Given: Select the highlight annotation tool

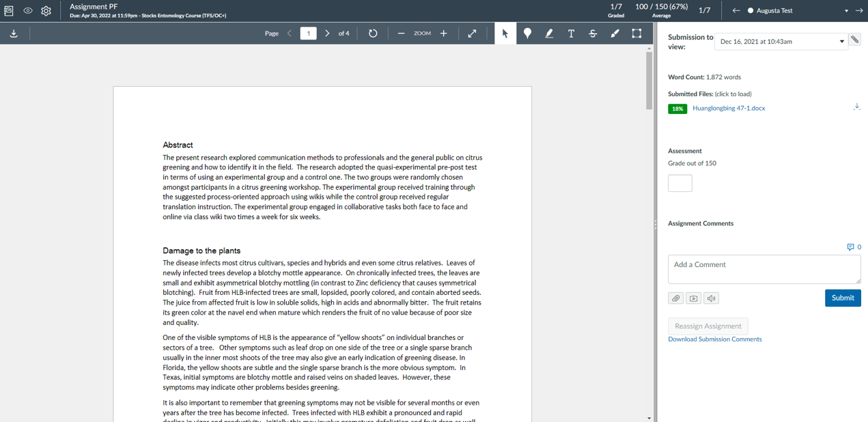Looking at the screenshot, I should point(549,33).
